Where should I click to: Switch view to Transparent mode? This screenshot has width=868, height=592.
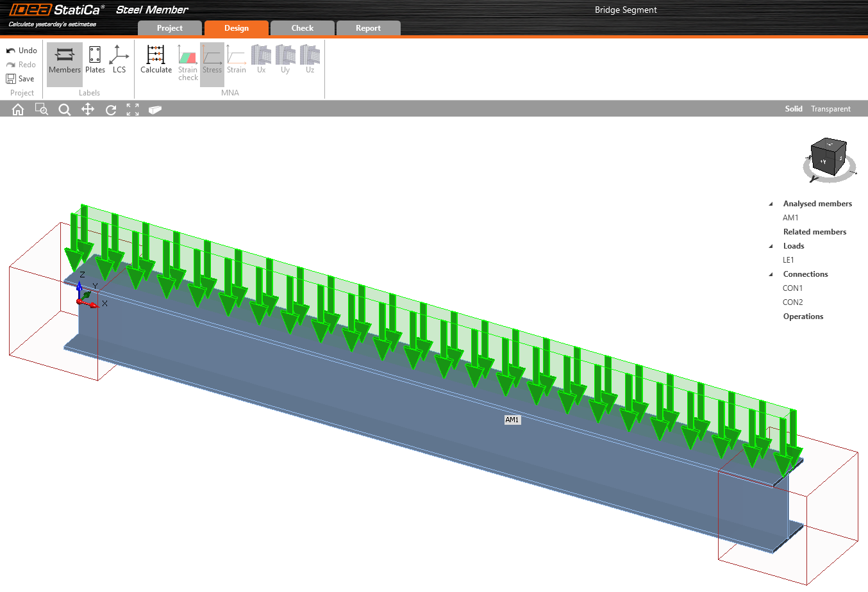[830, 109]
